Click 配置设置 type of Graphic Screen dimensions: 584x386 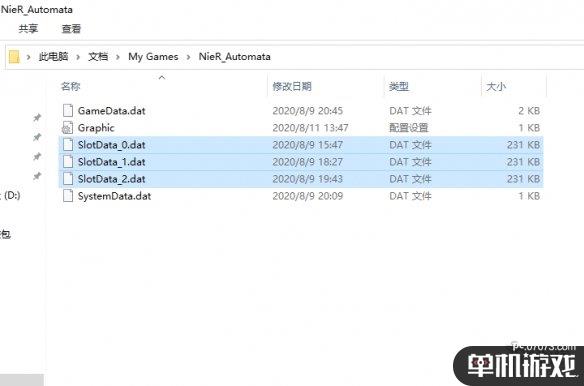[x=409, y=128]
